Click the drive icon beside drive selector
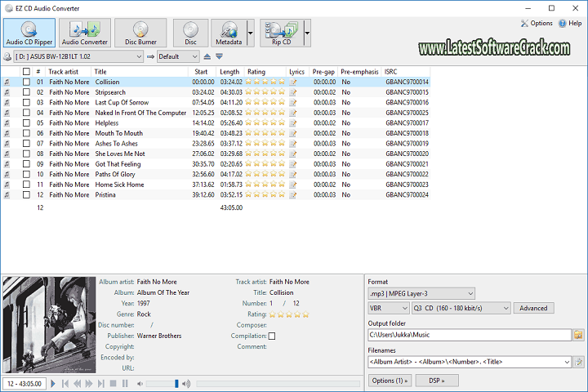This screenshot has height=392, width=588. 7,56
